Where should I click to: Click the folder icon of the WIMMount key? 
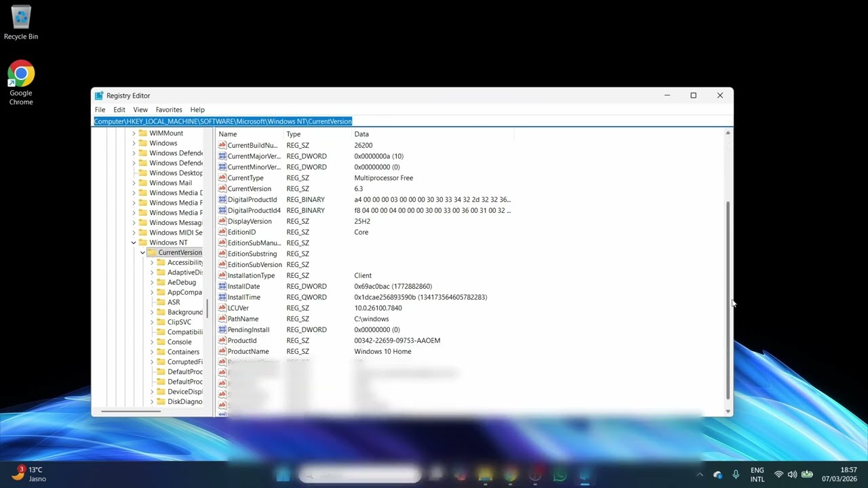pos(143,133)
